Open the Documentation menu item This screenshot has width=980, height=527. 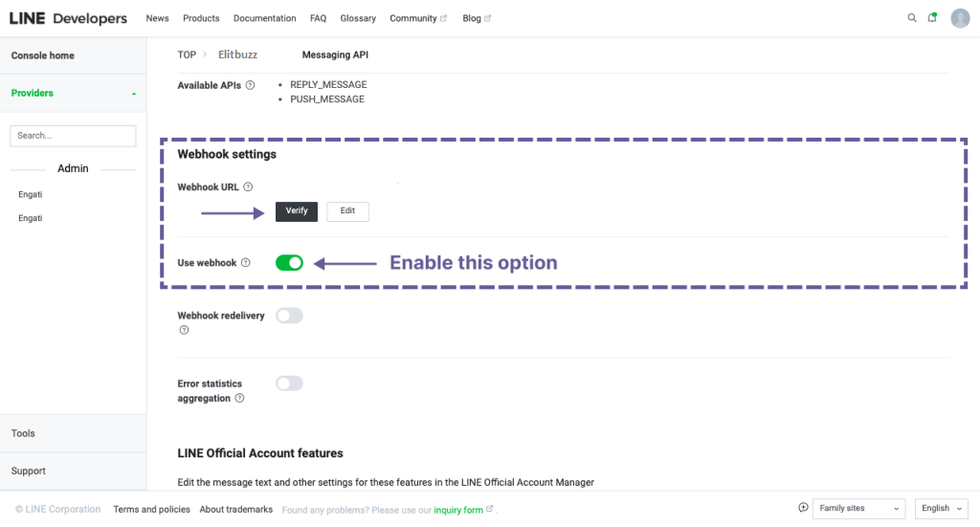pyautogui.click(x=264, y=18)
